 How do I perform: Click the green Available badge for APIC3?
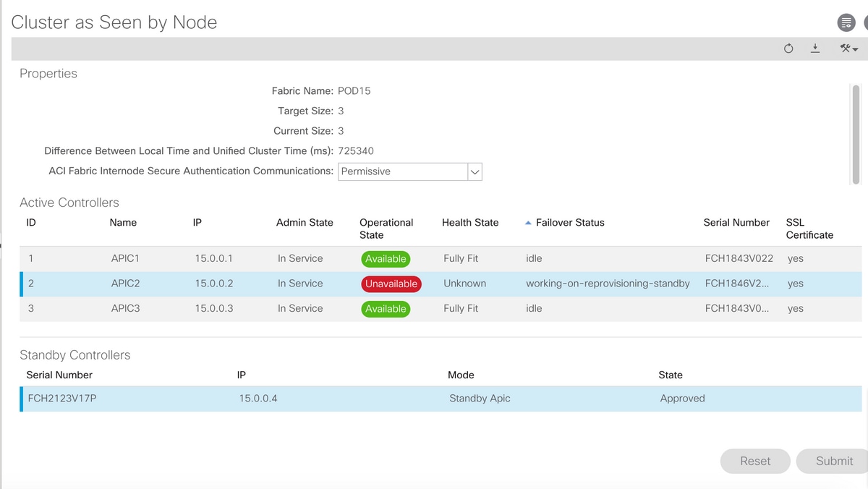coord(386,309)
